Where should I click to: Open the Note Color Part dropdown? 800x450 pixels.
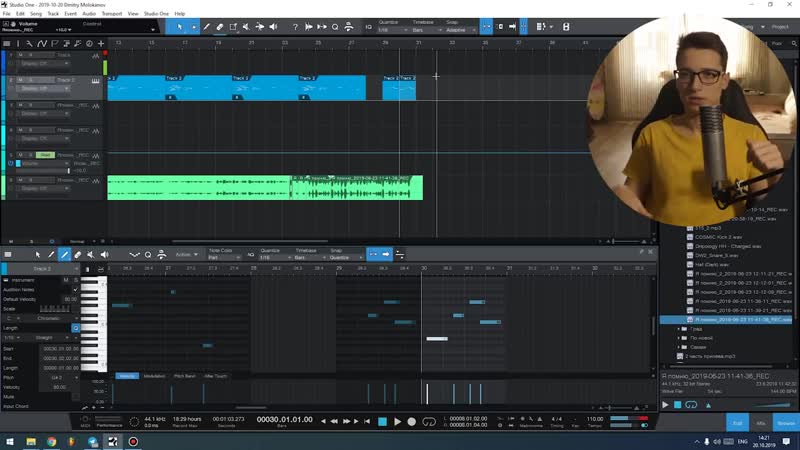(x=223, y=258)
